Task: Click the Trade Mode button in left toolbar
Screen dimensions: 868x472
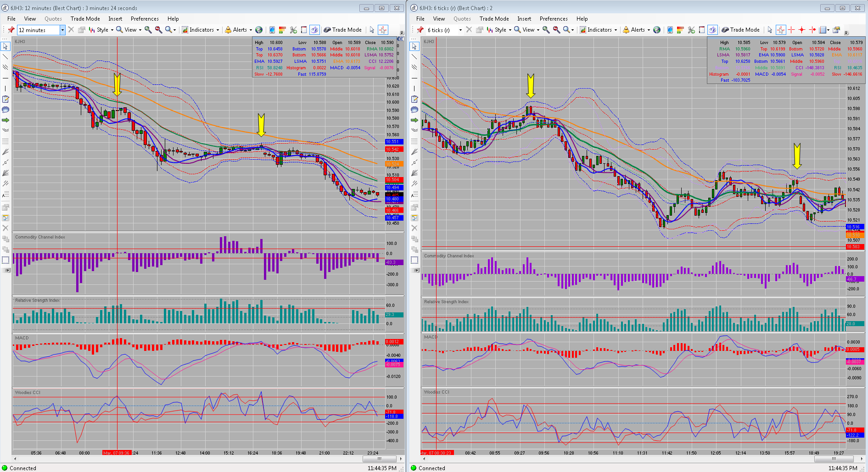Action: (x=342, y=30)
